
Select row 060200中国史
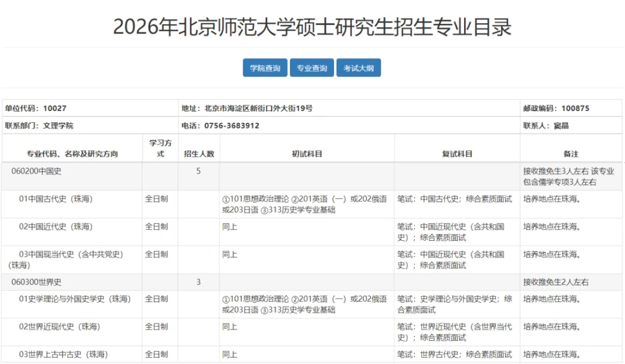tap(312, 177)
